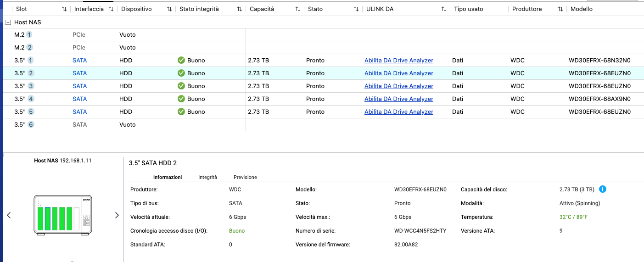Open Abilita DA Drive Analyzer for slot 4
The image size is (644, 262).
click(x=398, y=99)
